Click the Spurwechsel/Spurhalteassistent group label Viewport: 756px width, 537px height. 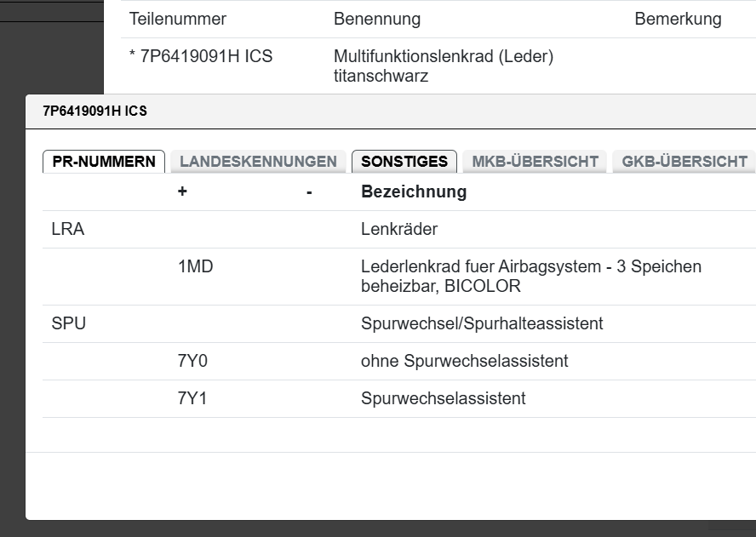click(x=482, y=323)
